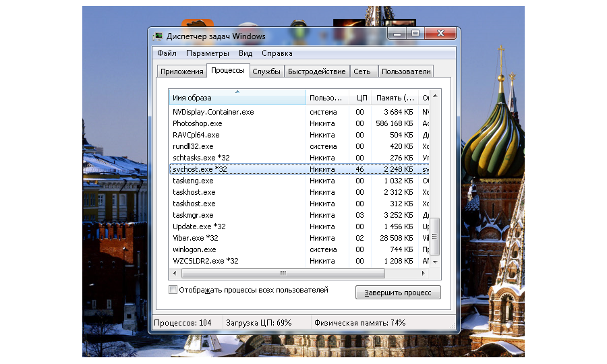Click the Загрузка ЦП: 69% status entry

pyautogui.click(x=259, y=323)
